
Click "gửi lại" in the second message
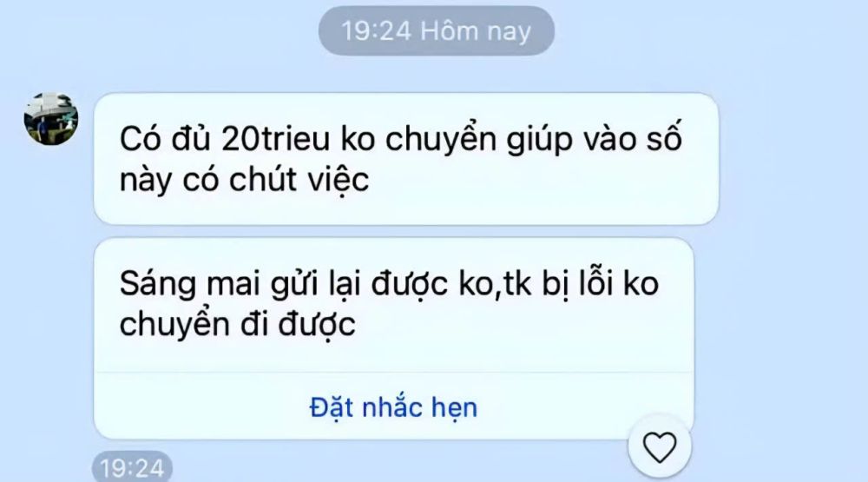click(316, 285)
